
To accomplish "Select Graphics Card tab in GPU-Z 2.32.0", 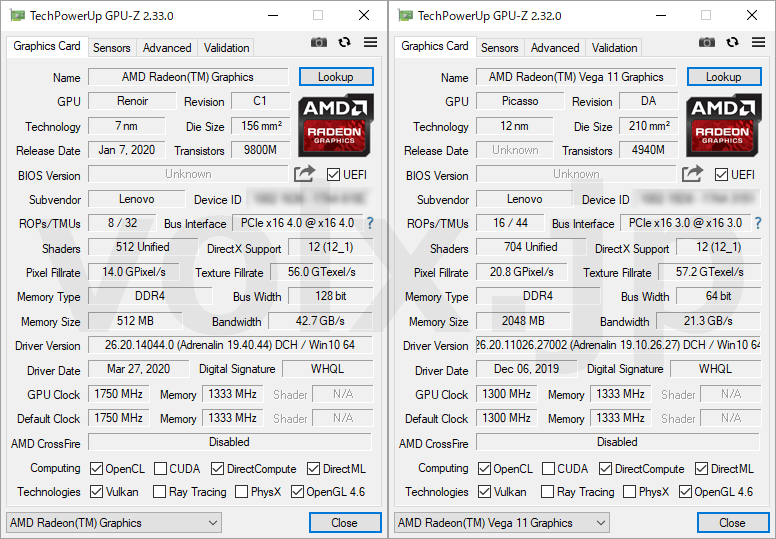I will (x=435, y=47).
